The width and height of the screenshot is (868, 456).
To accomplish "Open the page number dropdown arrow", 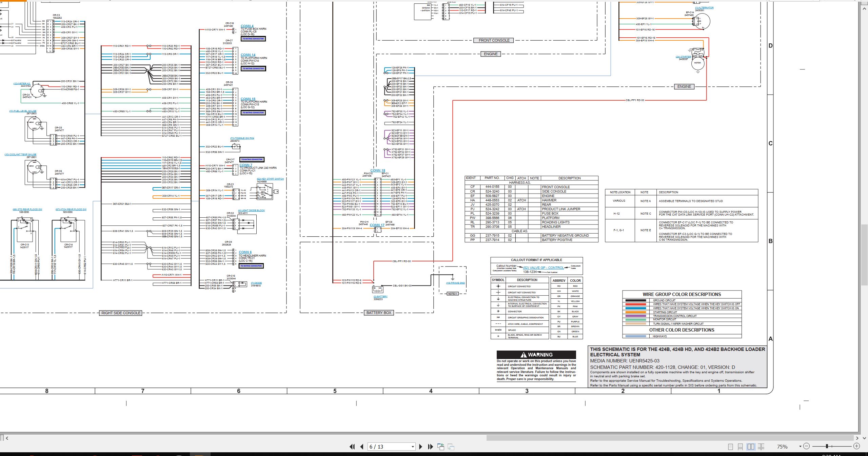I will coord(413,447).
